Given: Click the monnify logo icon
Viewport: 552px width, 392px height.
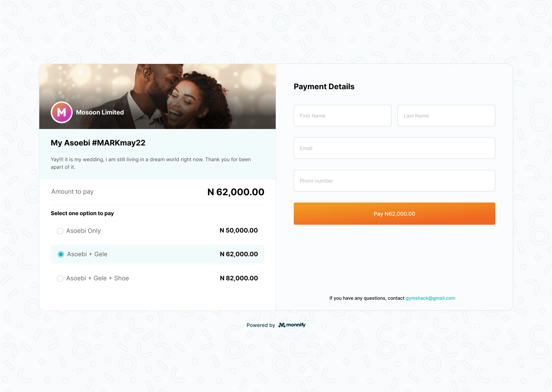Looking at the screenshot, I should point(282,325).
